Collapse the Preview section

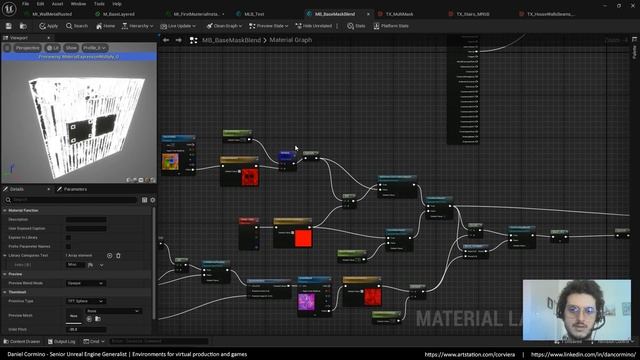pyautogui.click(x=5, y=274)
